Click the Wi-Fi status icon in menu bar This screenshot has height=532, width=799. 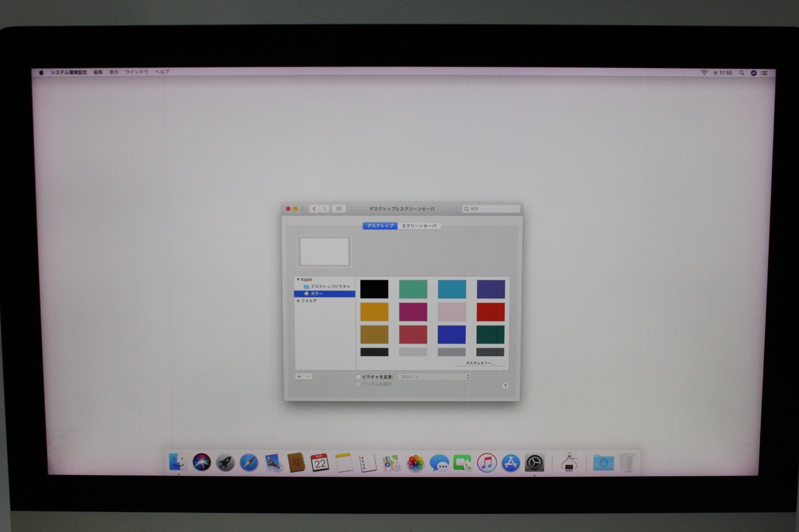coord(704,73)
